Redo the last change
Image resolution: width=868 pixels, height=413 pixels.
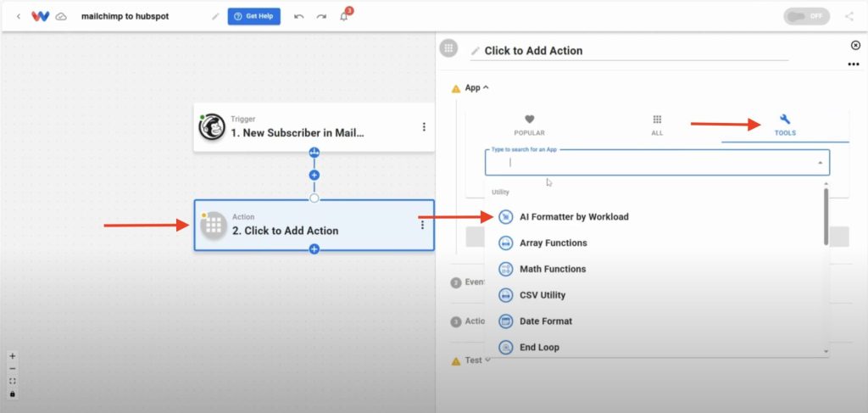pos(321,17)
